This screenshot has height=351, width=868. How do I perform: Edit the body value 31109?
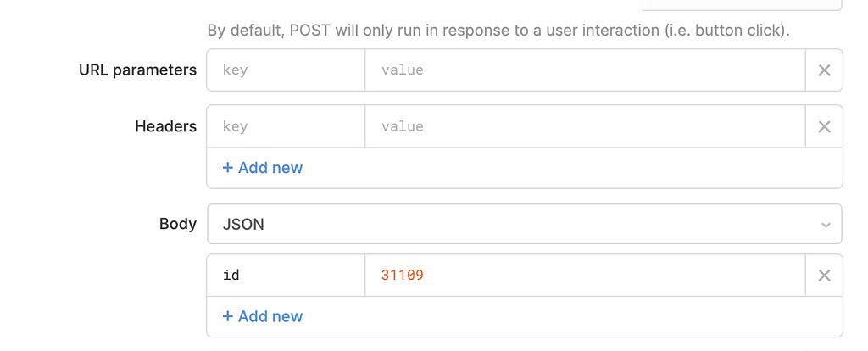pos(585,276)
